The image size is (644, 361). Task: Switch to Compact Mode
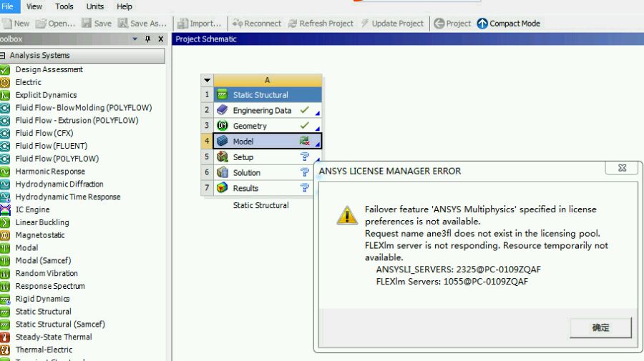click(509, 24)
